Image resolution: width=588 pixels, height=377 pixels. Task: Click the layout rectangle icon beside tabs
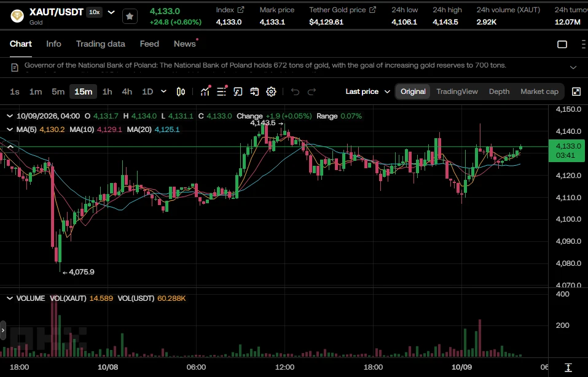[562, 44]
